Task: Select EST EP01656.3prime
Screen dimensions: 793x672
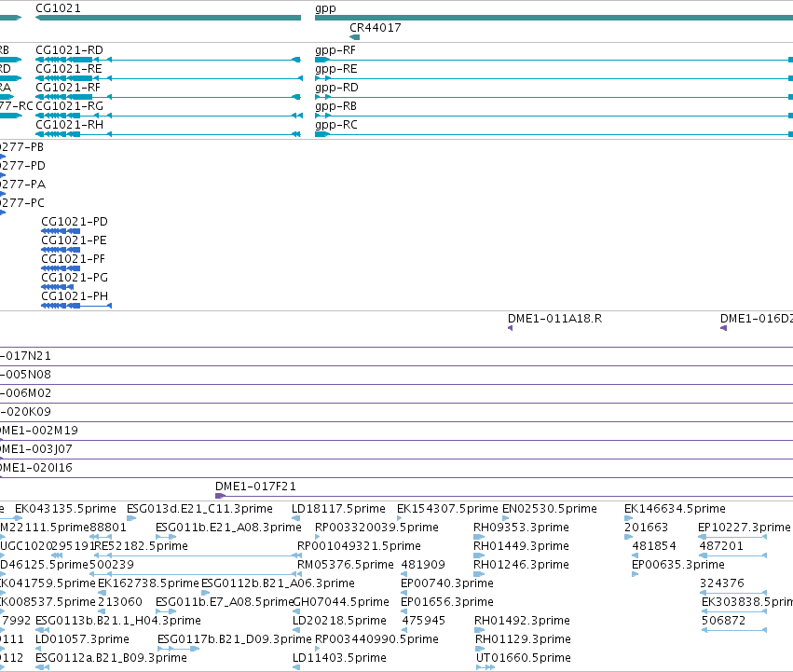Action: [x=446, y=602]
